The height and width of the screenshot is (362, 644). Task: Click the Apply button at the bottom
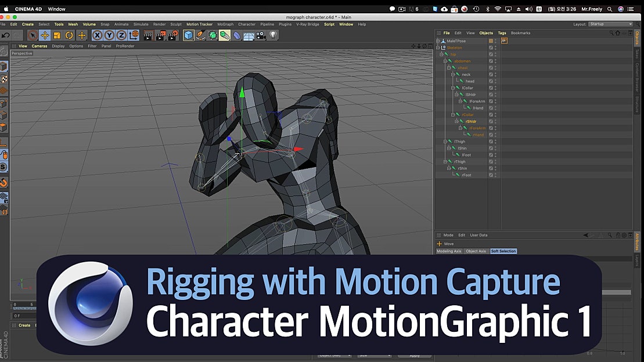point(416,354)
